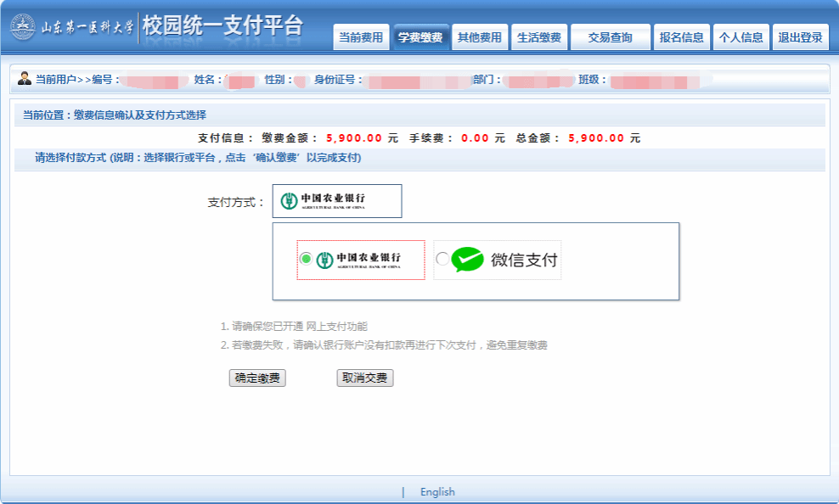839x504 pixels.
Task: Go to the 生活缴费 tab
Action: 539,37
